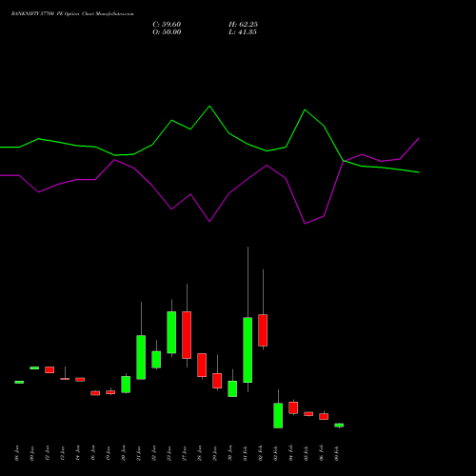Viewport: 476px width, 476px height.
Task: Click the green candlestick above 20 Jan
Action: (126, 385)
